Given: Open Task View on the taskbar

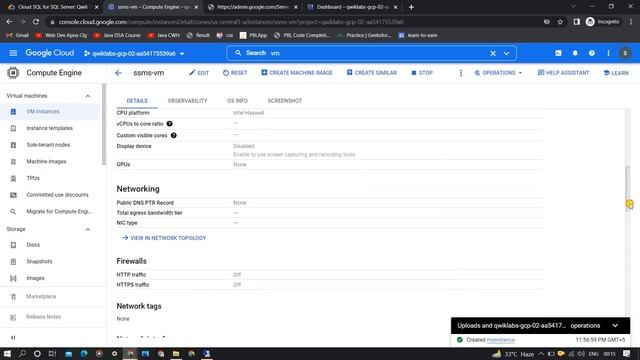Looking at the screenshot, I should click(52, 354).
